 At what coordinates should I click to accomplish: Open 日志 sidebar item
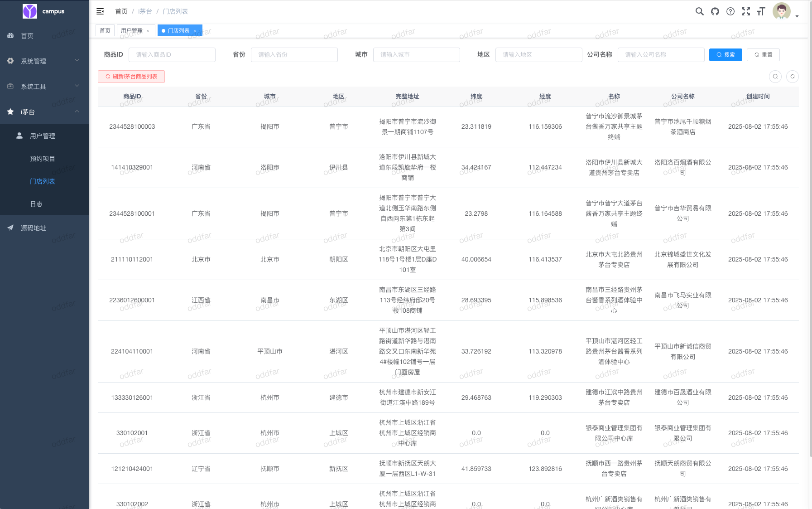[44, 204]
